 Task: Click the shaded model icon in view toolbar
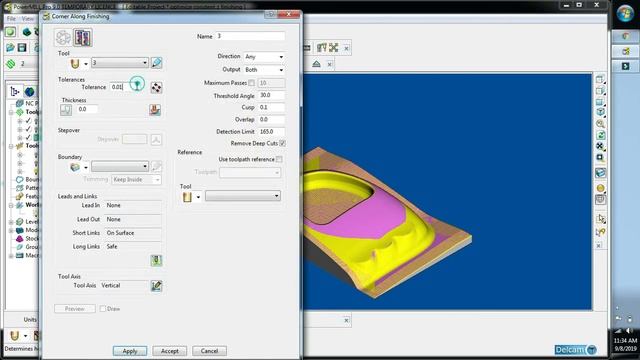click(x=600, y=173)
